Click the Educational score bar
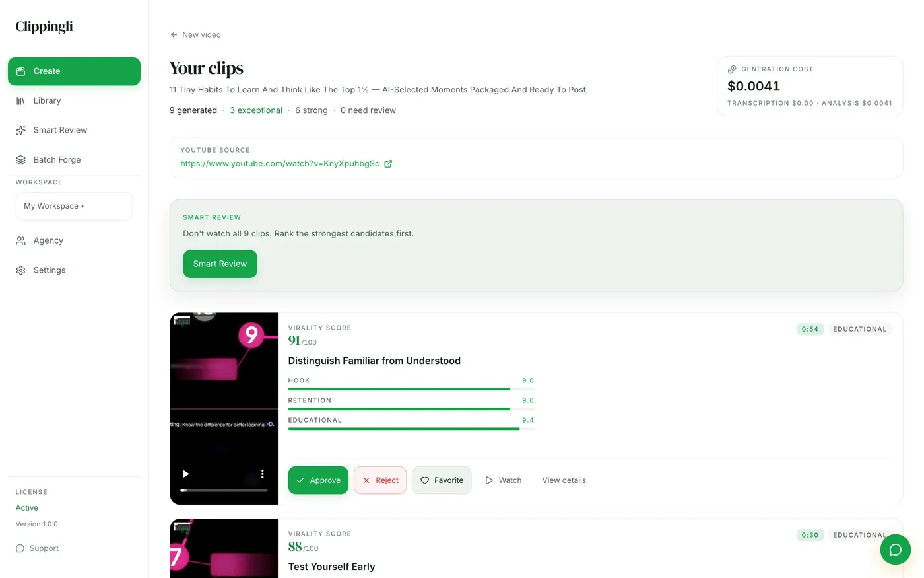 click(x=411, y=429)
